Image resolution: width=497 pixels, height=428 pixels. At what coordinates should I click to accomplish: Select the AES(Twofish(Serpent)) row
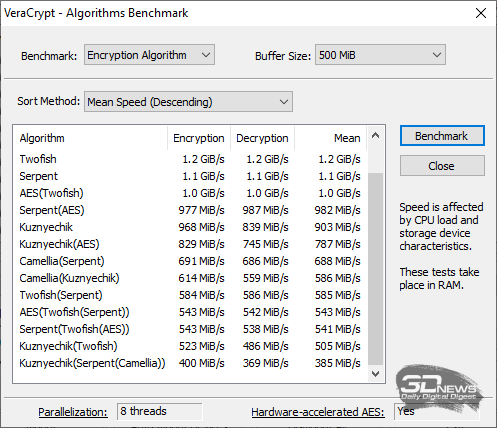(190, 312)
